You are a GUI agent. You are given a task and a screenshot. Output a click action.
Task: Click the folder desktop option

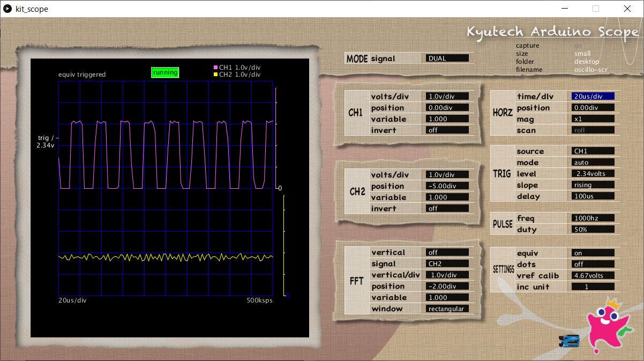point(587,62)
